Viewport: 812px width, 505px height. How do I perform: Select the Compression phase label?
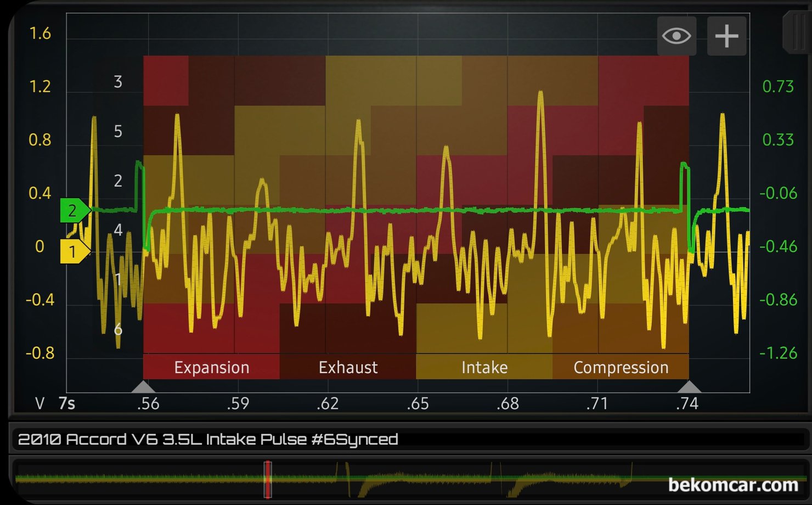click(621, 367)
